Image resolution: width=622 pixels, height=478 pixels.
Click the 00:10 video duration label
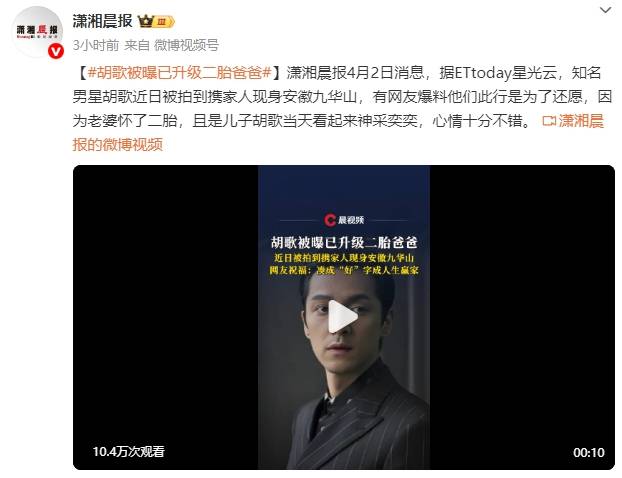[589, 452]
